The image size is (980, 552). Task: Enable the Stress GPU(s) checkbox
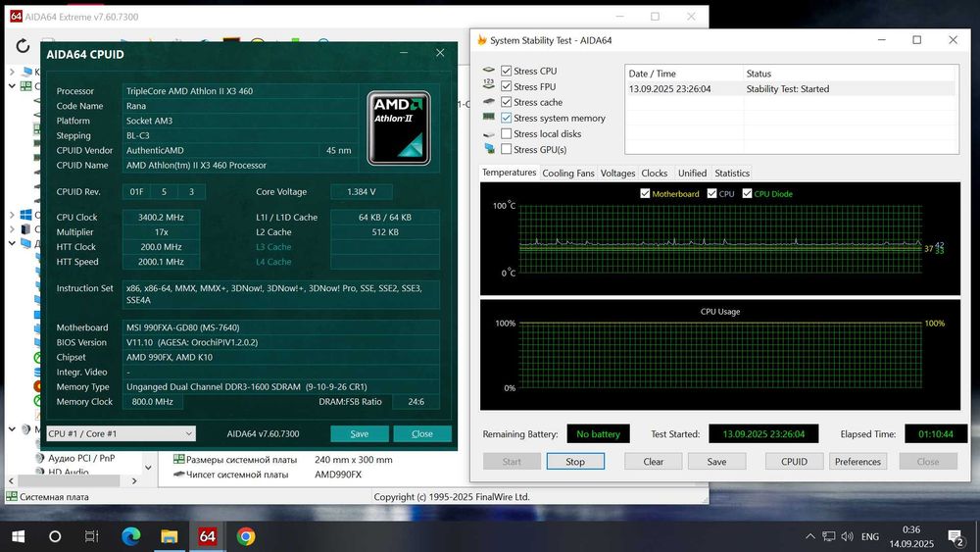click(x=507, y=149)
